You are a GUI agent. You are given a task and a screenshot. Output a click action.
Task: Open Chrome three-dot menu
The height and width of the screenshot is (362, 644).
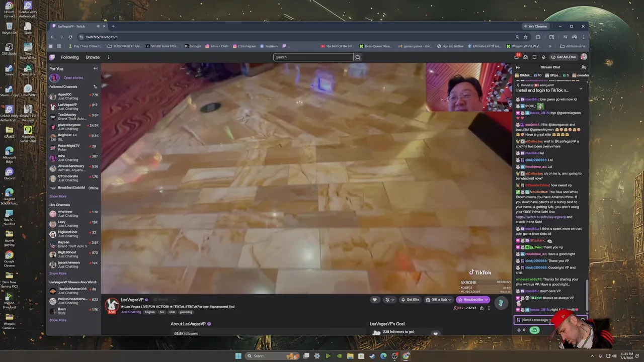tap(584, 37)
